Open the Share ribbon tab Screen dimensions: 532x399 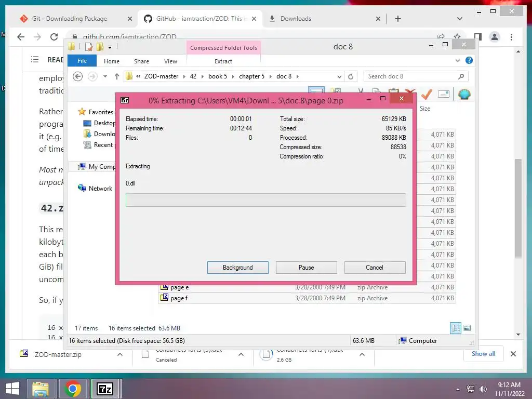(x=141, y=61)
